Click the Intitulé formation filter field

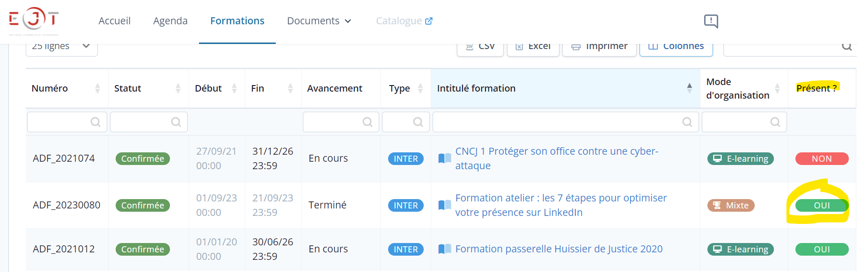pos(566,122)
